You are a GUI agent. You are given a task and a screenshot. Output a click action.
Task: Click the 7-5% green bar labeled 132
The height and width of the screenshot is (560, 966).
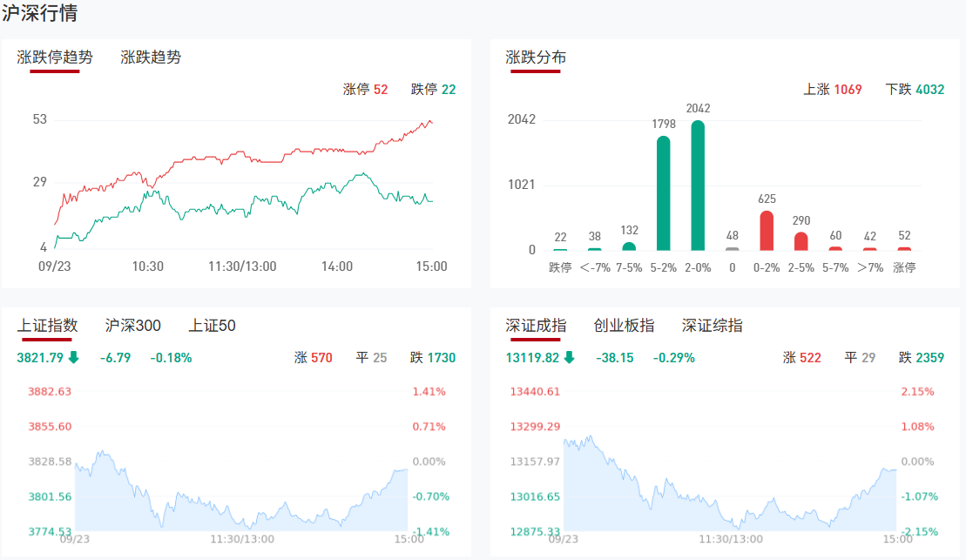coord(629,246)
